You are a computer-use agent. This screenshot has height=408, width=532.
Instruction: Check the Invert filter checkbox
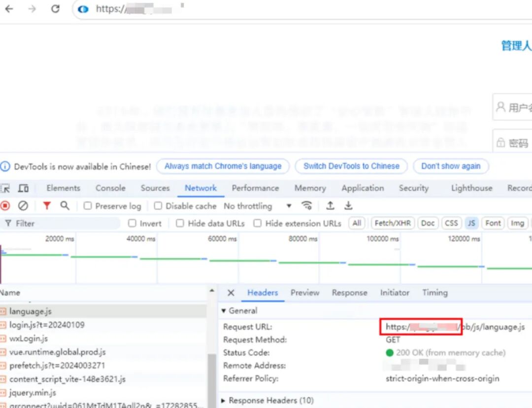click(x=132, y=223)
